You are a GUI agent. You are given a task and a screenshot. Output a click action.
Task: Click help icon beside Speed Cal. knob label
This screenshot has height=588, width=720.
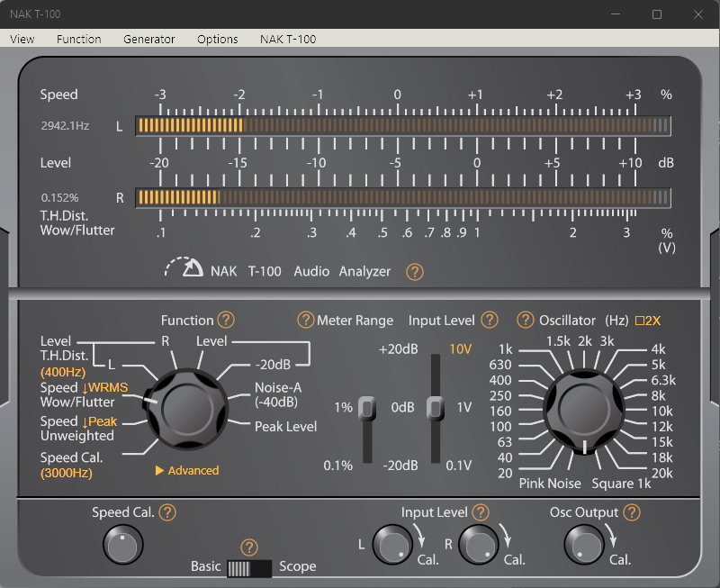pyautogui.click(x=167, y=512)
